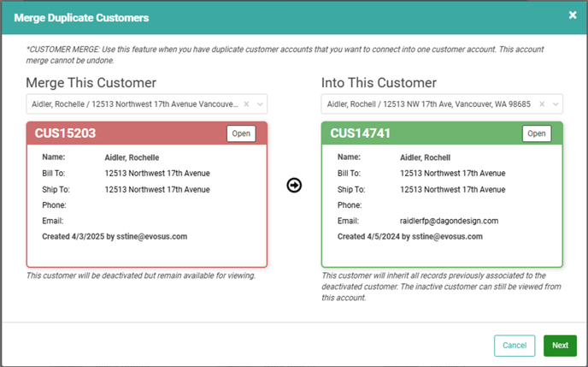Click the raidlerfp@dagondesign.com email
588x367 pixels.
[x=449, y=221]
